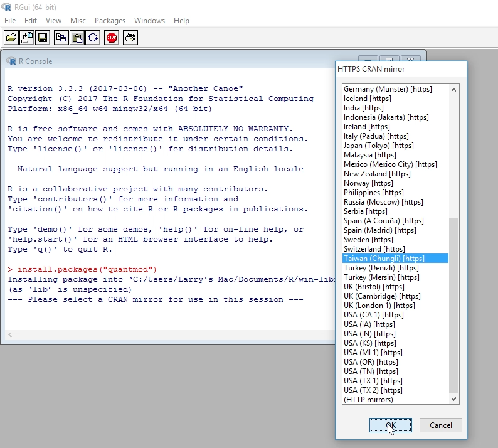Click R Console horizontal scroll left arrow
Viewport: 498px width, 448px height.
coord(10,334)
